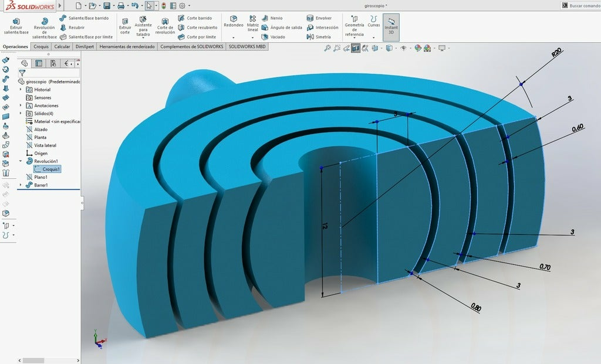Switch to Complementos de SOLIDWORKS tab
This screenshot has width=601, height=364.
[x=192, y=47]
